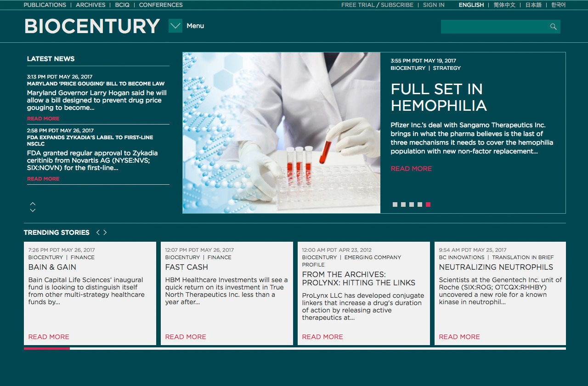This screenshot has height=386, width=588.
Task: Switch language to Simplified Chinese
Action: pos(504,5)
